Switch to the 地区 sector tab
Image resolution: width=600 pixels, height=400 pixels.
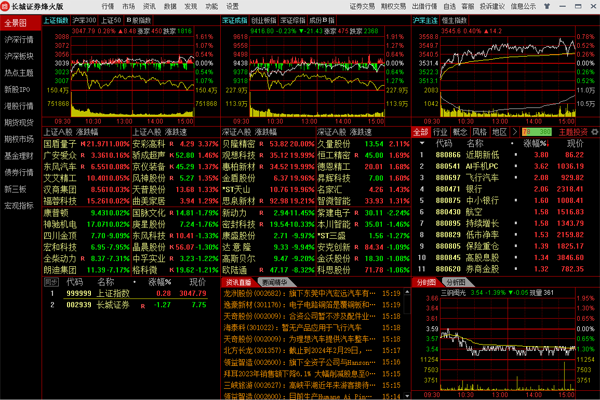499,132
